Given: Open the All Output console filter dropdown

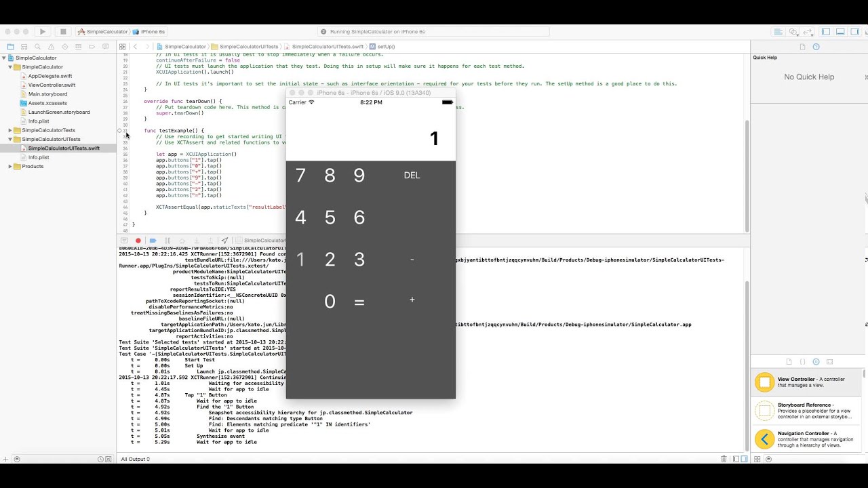Looking at the screenshot, I should pyautogui.click(x=135, y=460).
